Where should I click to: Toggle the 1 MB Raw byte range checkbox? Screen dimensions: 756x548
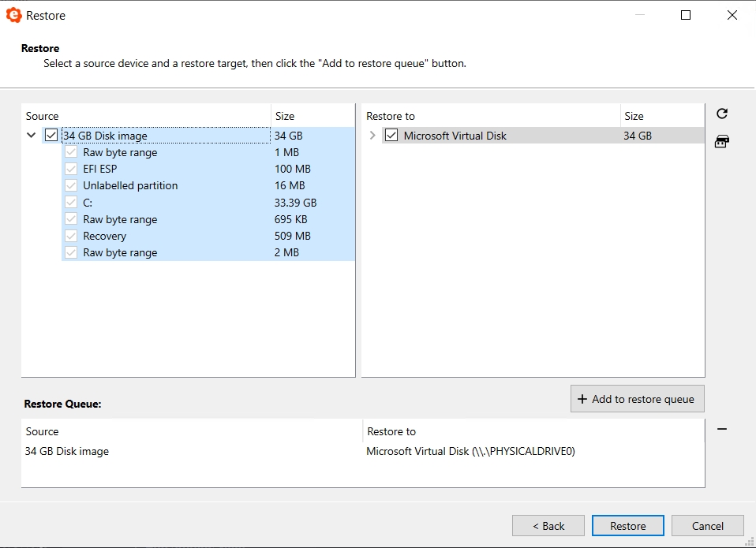click(x=71, y=152)
